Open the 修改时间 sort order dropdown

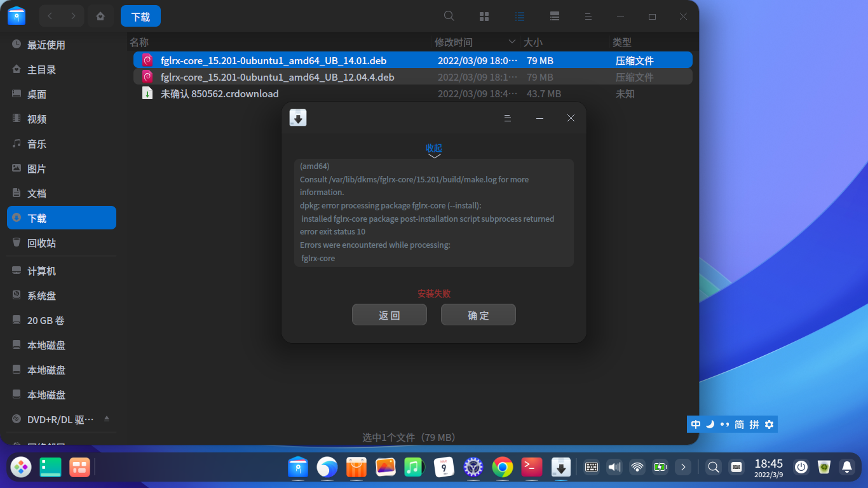tap(512, 42)
